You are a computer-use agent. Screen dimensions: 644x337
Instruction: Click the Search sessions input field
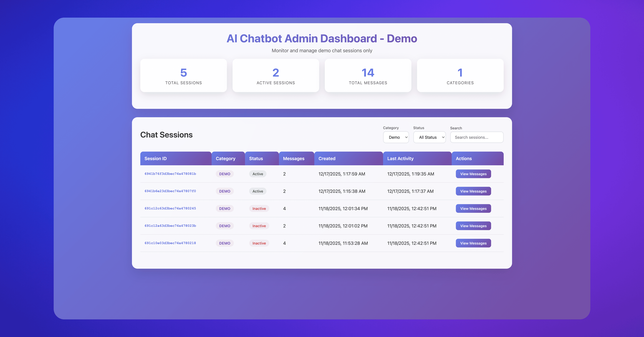point(476,137)
